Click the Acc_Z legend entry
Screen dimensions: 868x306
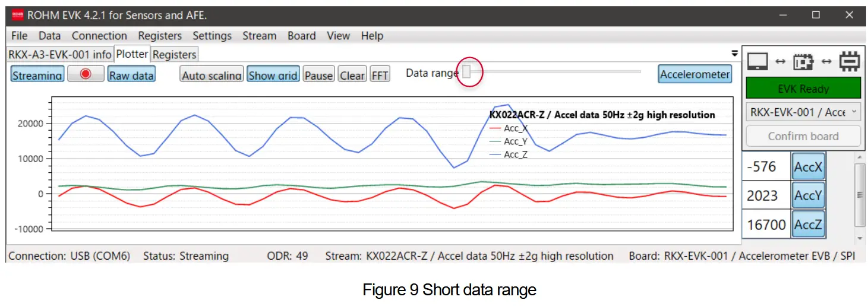point(508,154)
